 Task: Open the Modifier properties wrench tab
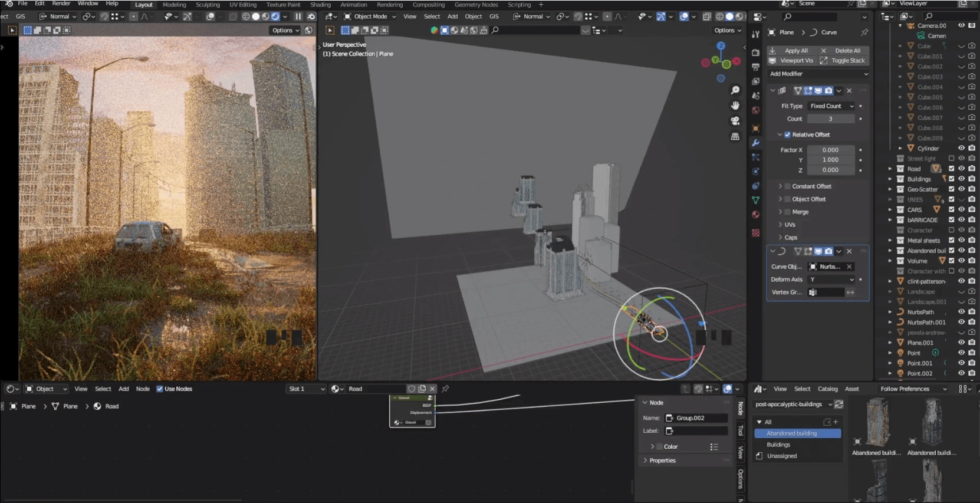click(x=755, y=143)
